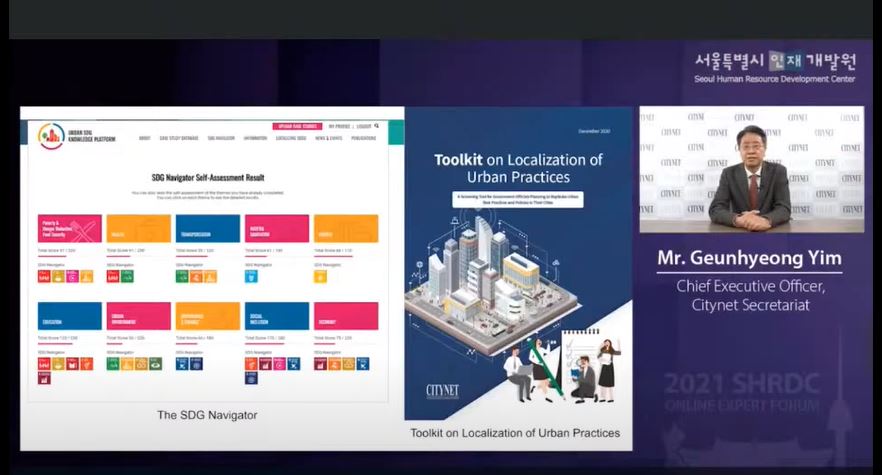Click the name 'Mr. Geunhyeong Yim'
882x475 pixels.
(x=749, y=258)
